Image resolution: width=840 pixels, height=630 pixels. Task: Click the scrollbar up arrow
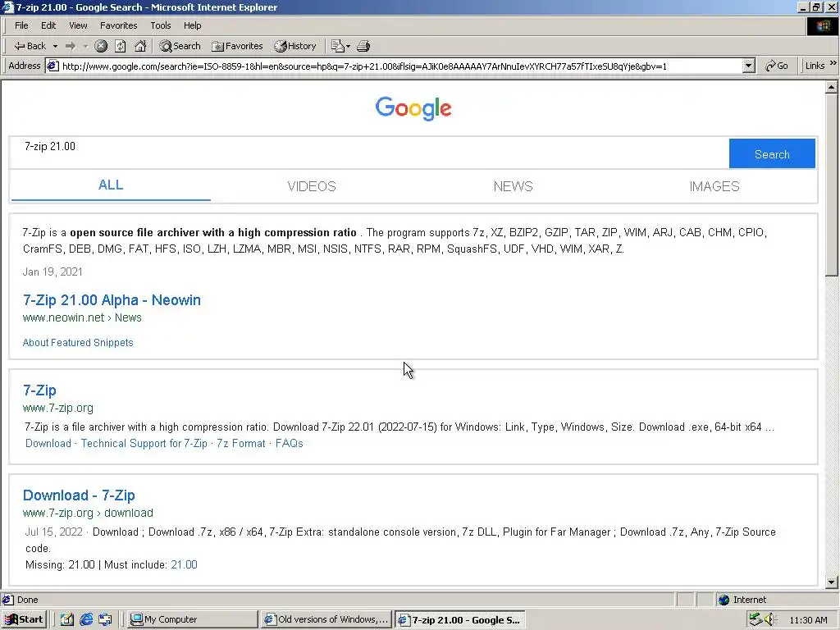832,87
